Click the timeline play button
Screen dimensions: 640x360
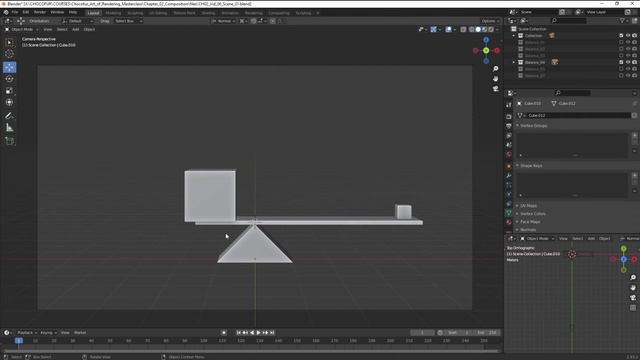[x=258, y=333]
